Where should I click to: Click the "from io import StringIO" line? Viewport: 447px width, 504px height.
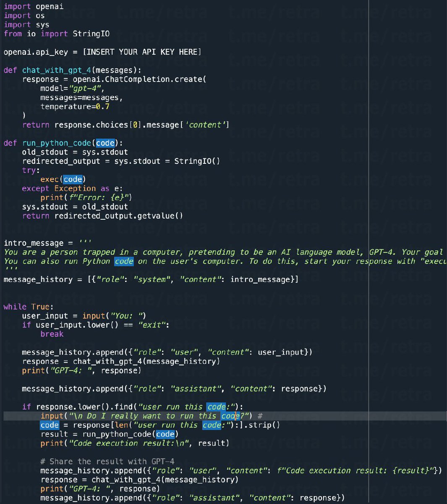57,34
